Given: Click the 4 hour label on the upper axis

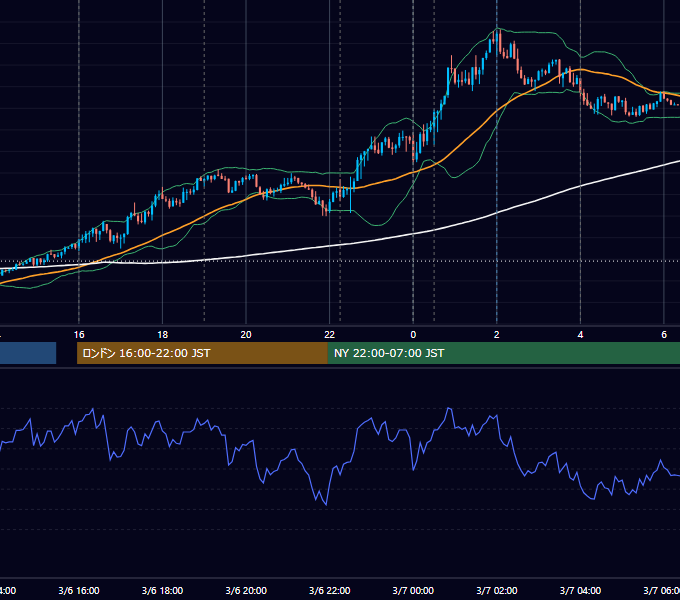Looking at the screenshot, I should point(580,335).
